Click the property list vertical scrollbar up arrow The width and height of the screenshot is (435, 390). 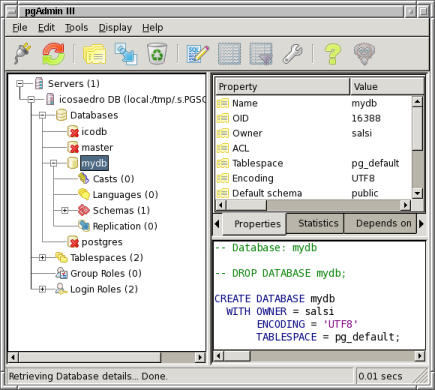click(417, 101)
